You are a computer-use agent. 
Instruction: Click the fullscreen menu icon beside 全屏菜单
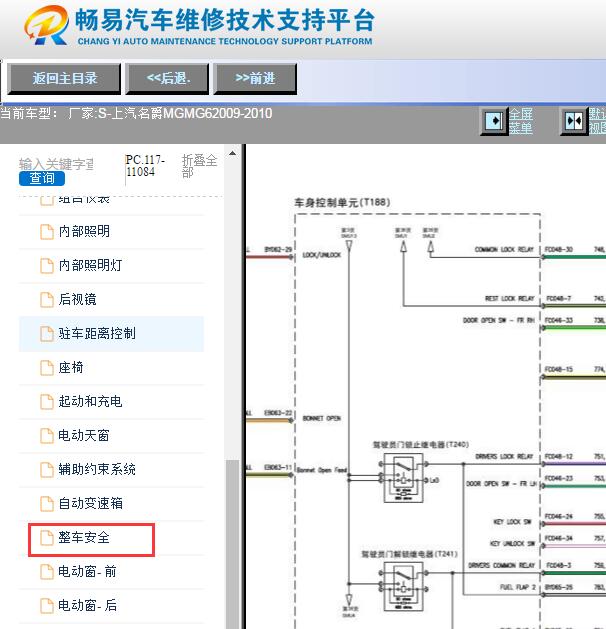pyautogui.click(x=494, y=120)
